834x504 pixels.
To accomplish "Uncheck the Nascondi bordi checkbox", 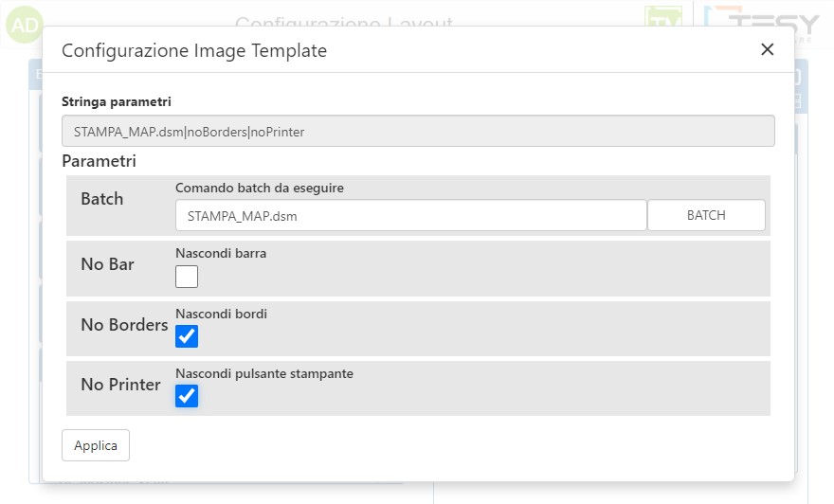I will click(x=187, y=336).
